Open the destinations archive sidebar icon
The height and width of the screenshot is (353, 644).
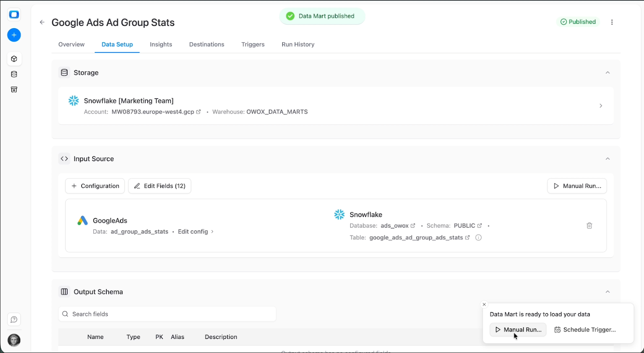14,89
